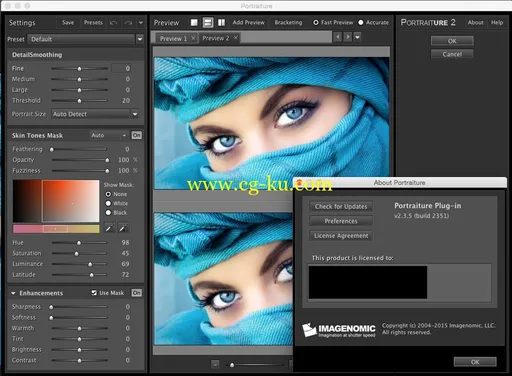The image size is (512, 376).
Task: Select Show Mask White option
Action: [x=108, y=203]
